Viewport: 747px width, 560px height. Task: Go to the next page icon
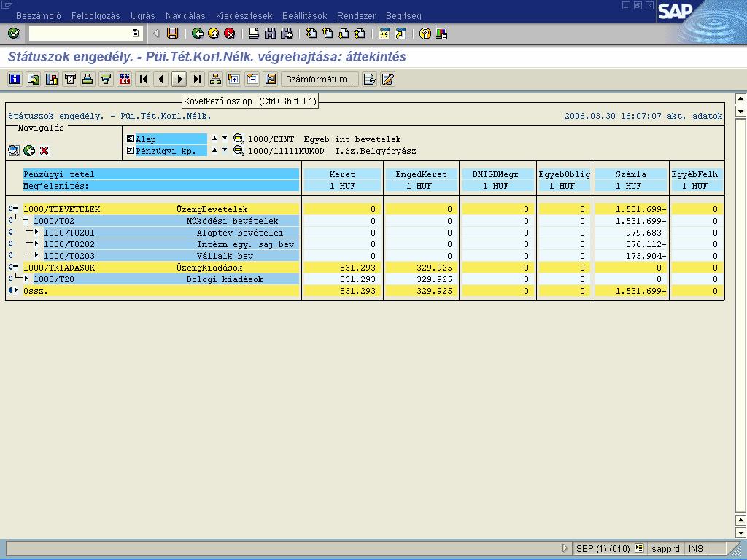pos(344,34)
